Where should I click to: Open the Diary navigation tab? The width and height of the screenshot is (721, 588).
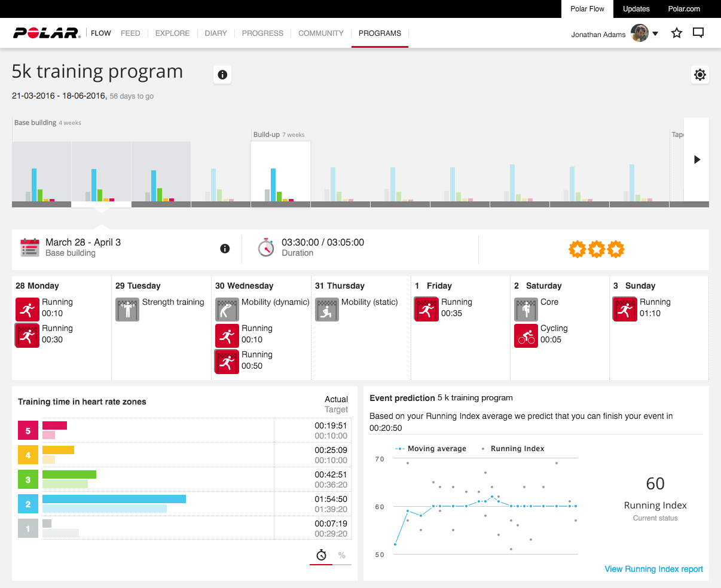pyautogui.click(x=216, y=33)
